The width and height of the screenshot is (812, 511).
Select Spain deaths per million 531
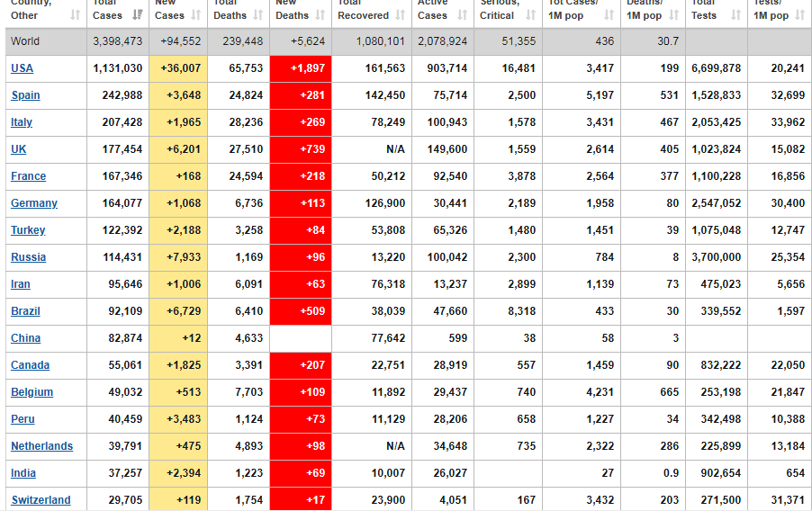pyautogui.click(x=669, y=95)
